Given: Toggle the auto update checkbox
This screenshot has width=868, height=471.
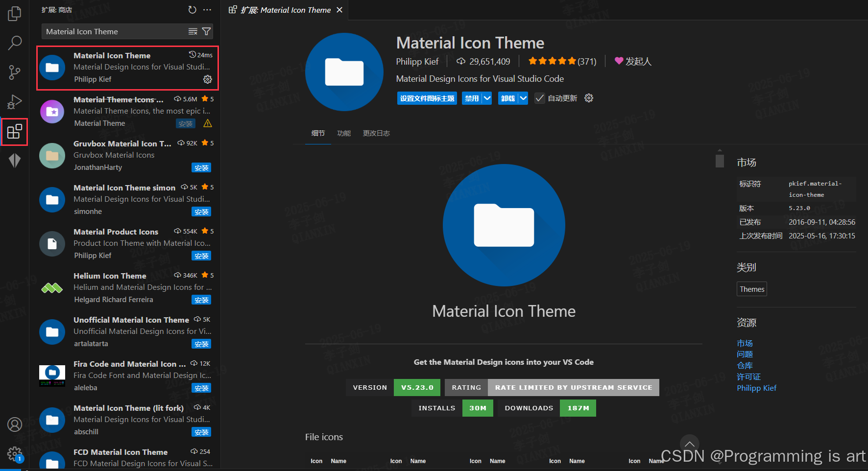Looking at the screenshot, I should point(539,98).
